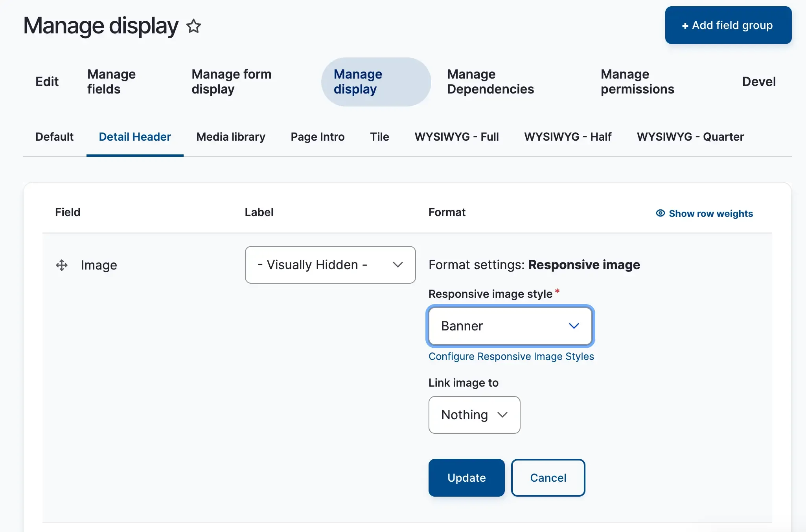
Task: Click the Add field group button
Action: click(728, 25)
